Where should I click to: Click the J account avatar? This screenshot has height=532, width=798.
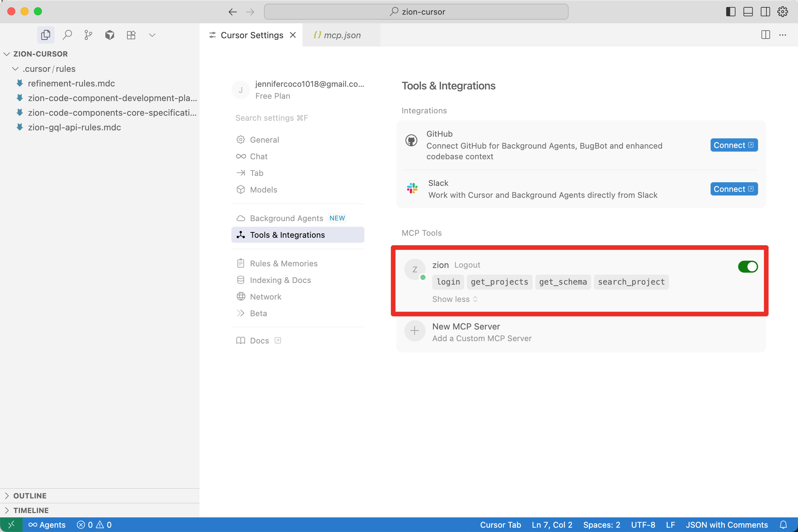click(240, 90)
